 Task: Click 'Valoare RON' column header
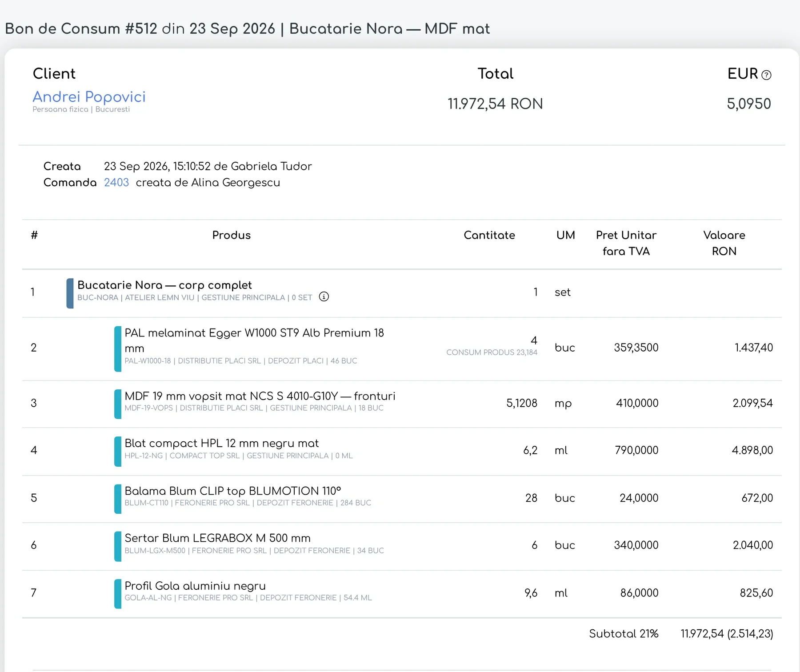click(724, 243)
